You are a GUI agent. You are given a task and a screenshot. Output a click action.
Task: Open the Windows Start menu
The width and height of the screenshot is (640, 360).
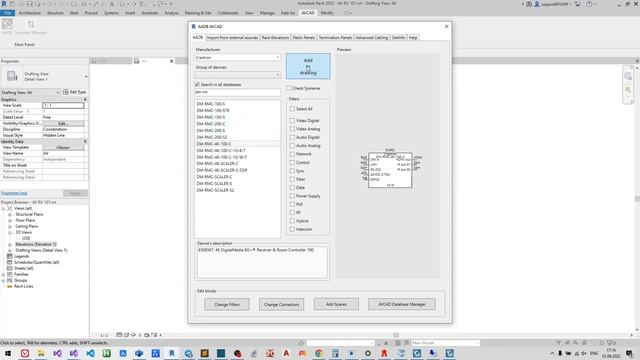8,353
